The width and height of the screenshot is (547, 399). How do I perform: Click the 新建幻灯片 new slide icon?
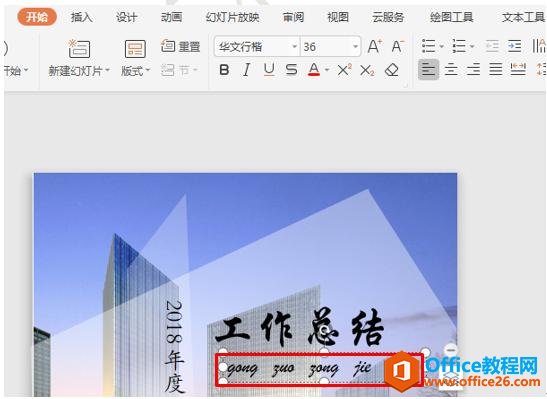click(x=79, y=48)
